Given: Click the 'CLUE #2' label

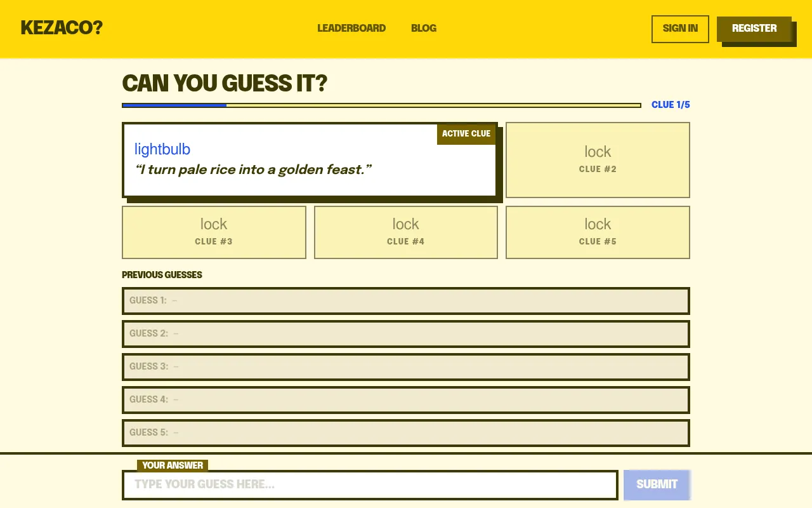Looking at the screenshot, I should (x=598, y=170).
